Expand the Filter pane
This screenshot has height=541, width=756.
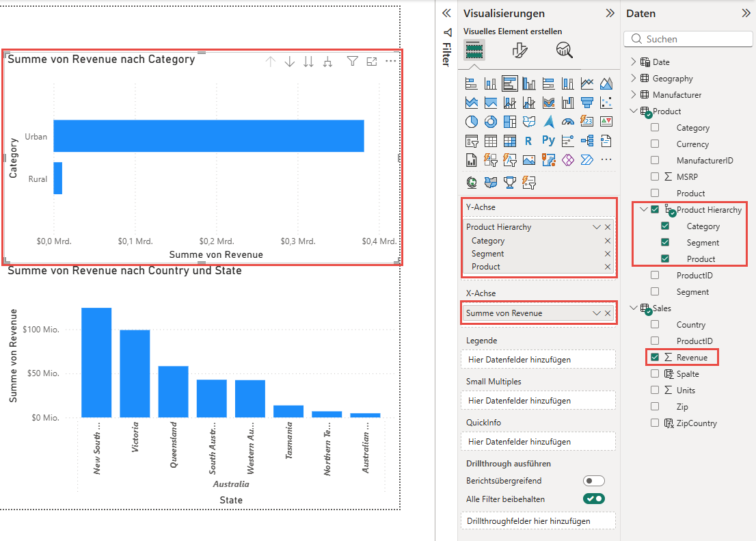(446, 13)
